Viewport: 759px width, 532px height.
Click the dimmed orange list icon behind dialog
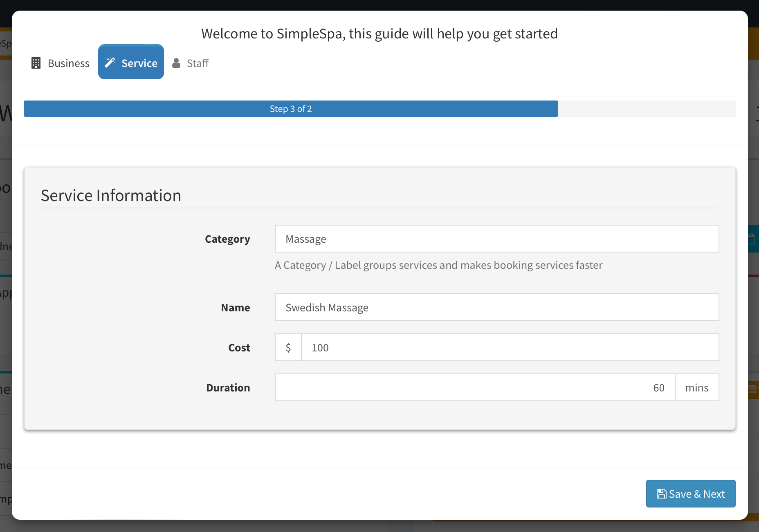(x=752, y=389)
